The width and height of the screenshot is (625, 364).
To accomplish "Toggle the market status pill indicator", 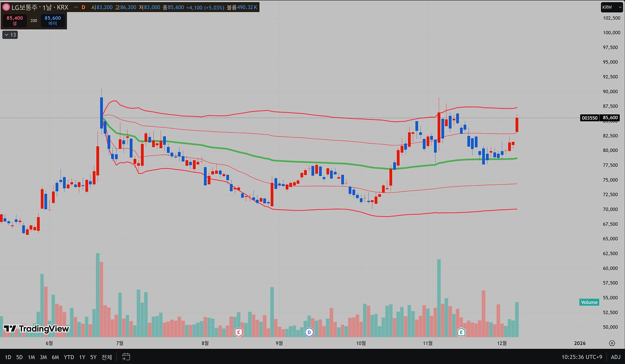I will (76, 7).
